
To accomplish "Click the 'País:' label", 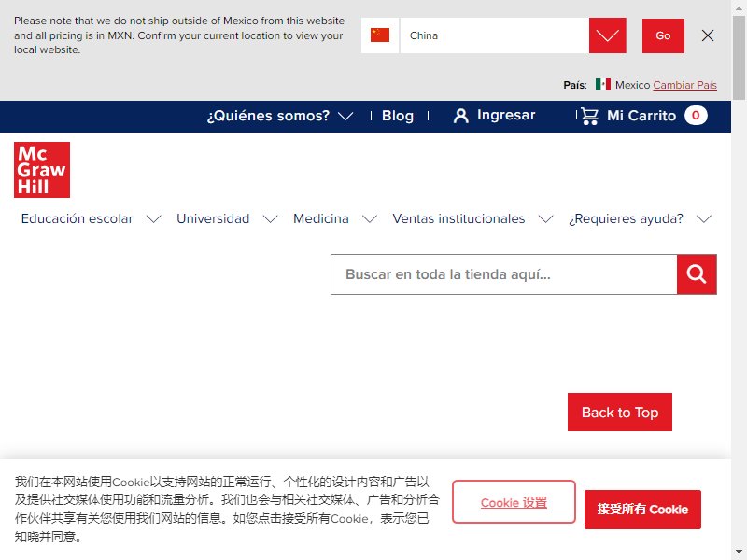I will [x=575, y=85].
